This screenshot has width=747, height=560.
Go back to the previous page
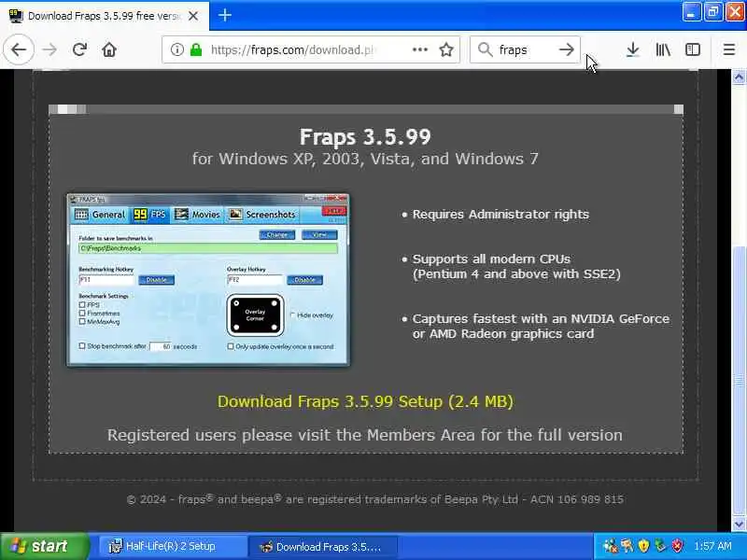coord(19,49)
